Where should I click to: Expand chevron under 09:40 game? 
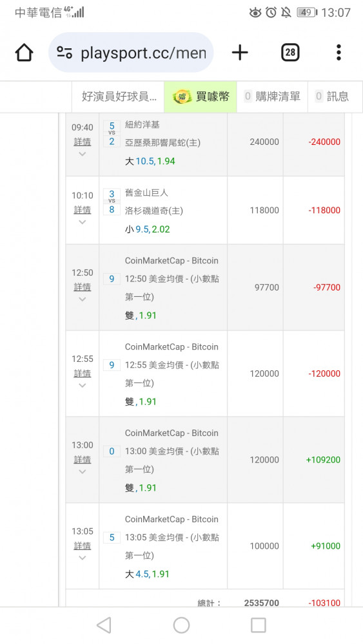click(x=83, y=154)
